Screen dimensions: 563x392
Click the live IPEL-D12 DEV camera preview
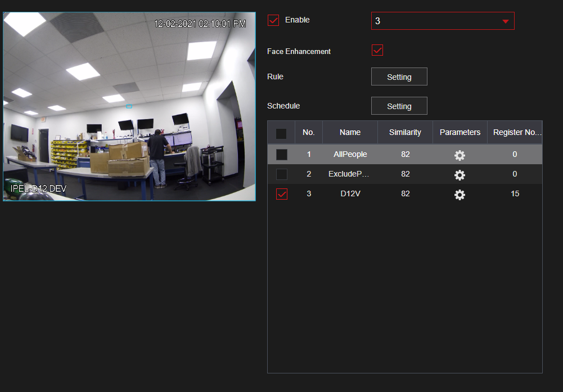[129, 106]
